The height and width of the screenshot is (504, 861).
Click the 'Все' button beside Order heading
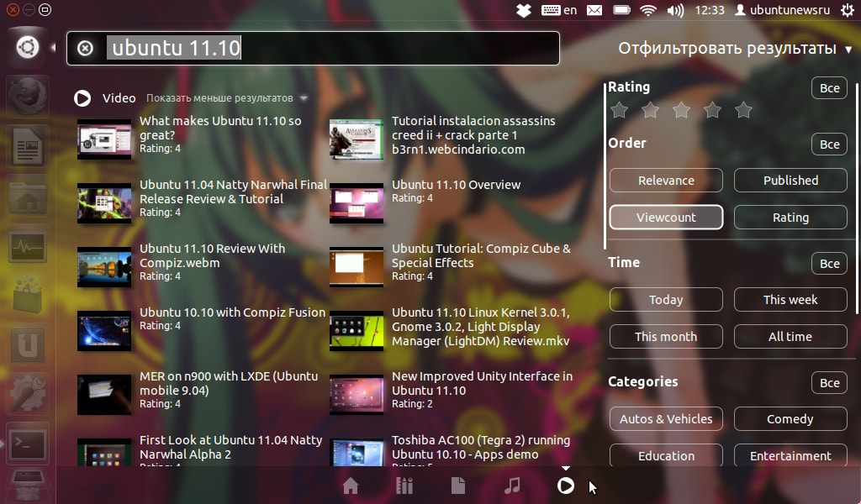830,144
